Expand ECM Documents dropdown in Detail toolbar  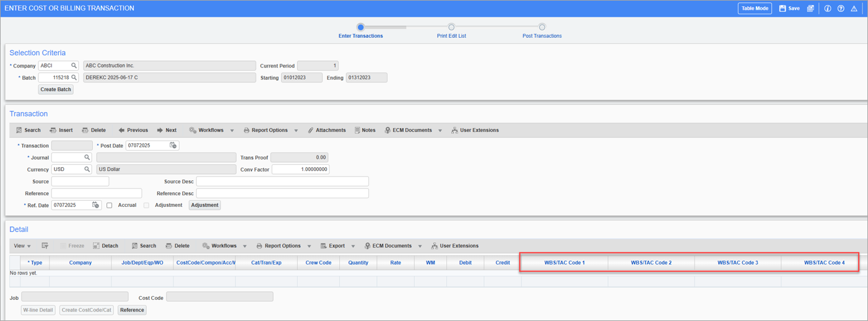(420, 247)
